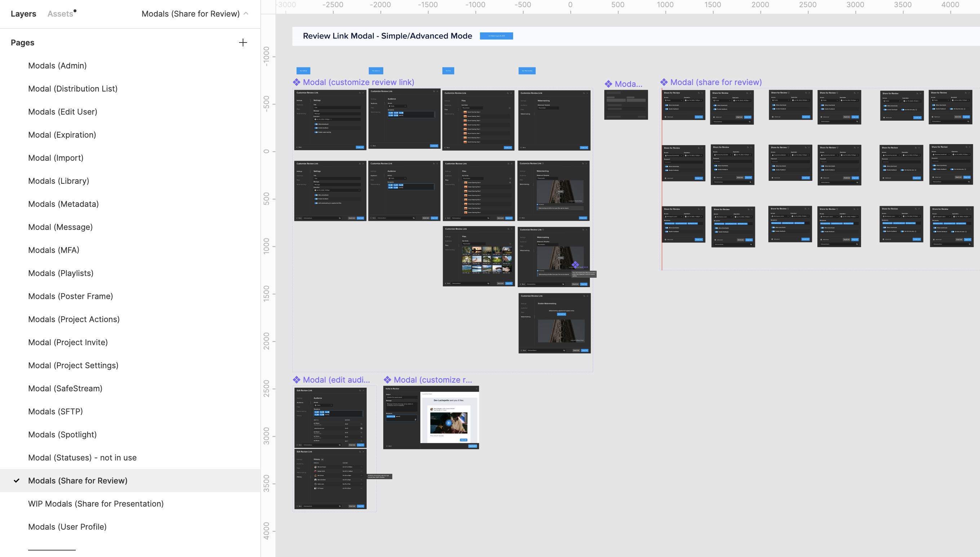Screen dimensions: 980x557
Task: Click component icon beside 'Modal (customize r...' label
Action: click(387, 380)
